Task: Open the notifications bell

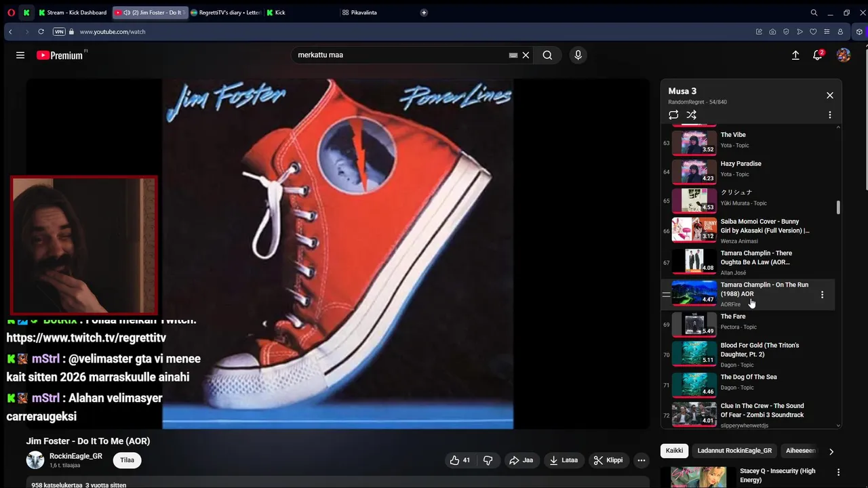Action: click(x=818, y=55)
